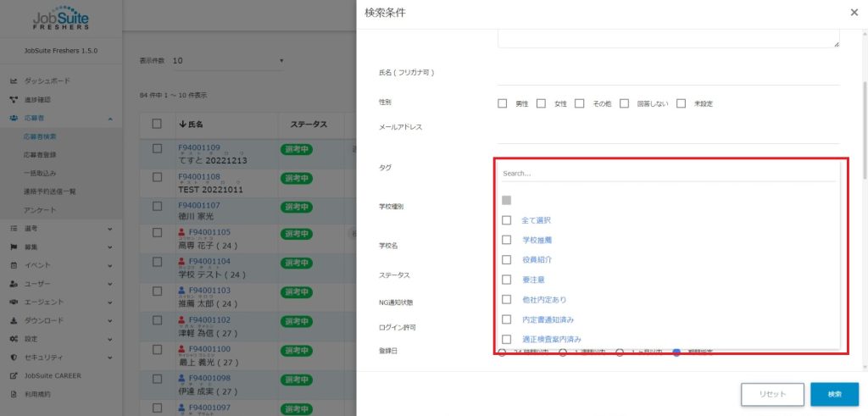Click the リセット button
The width and height of the screenshot is (868, 416).
(772, 394)
